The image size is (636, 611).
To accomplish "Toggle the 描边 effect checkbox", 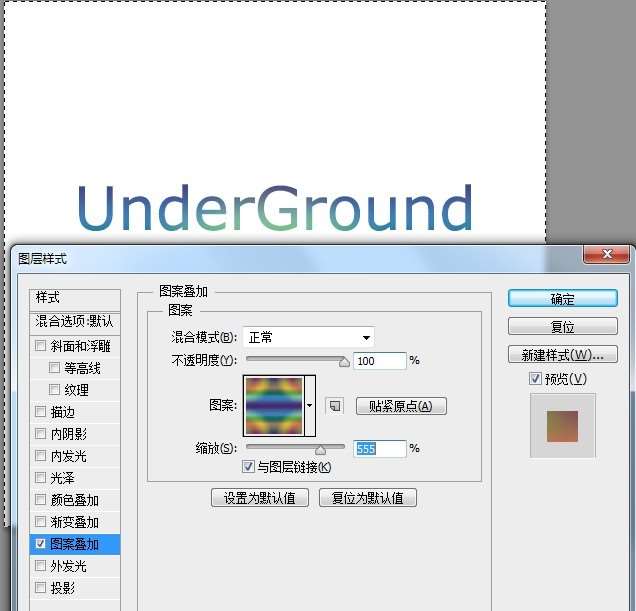I will [41, 412].
